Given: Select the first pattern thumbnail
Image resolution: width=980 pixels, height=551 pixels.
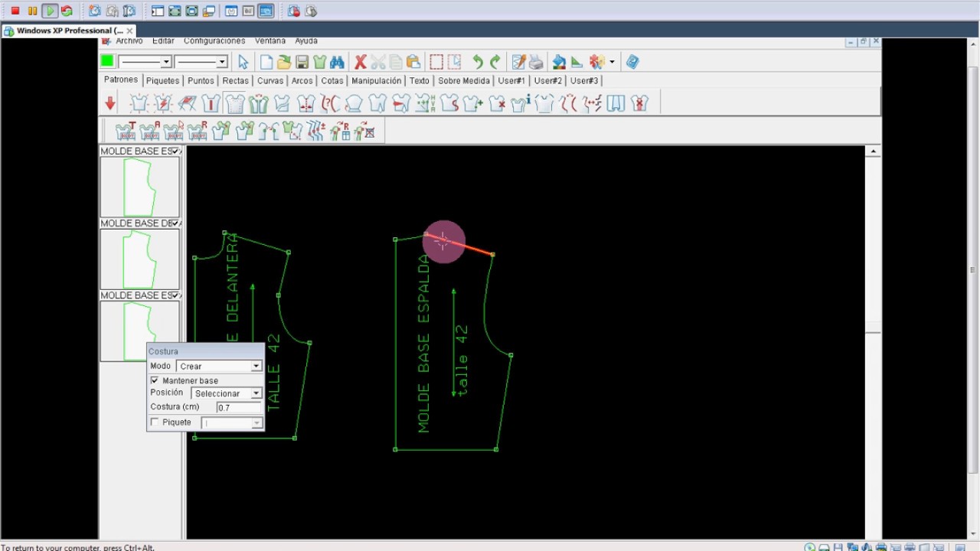Looking at the screenshot, I should click(x=140, y=187).
